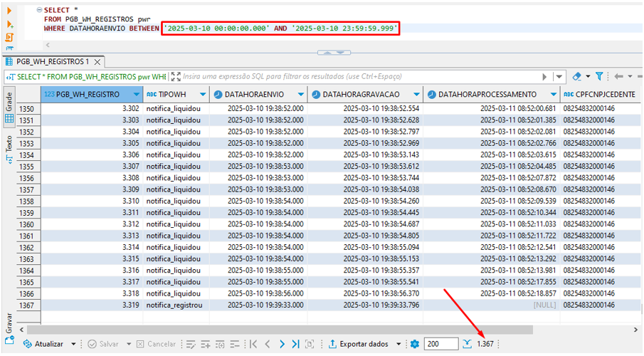Click the results scrollbar right arrow
The width and height of the screenshot is (644, 356).
point(635,330)
